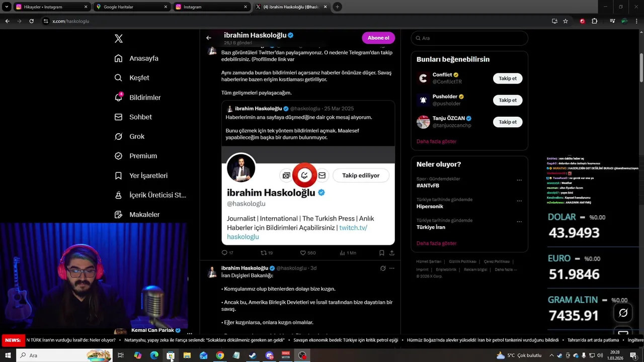Like the post with 560 likes
The height and width of the screenshot is (362, 644).
click(303, 253)
